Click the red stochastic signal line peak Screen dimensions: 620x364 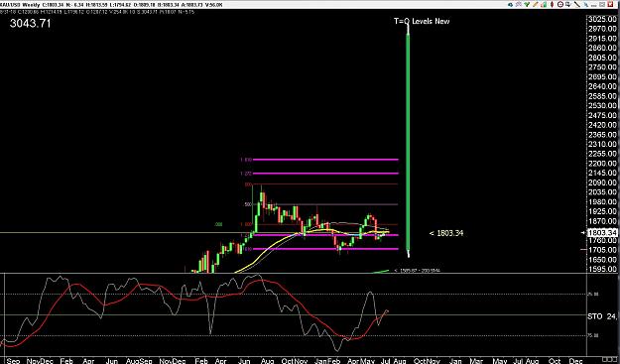259,281
